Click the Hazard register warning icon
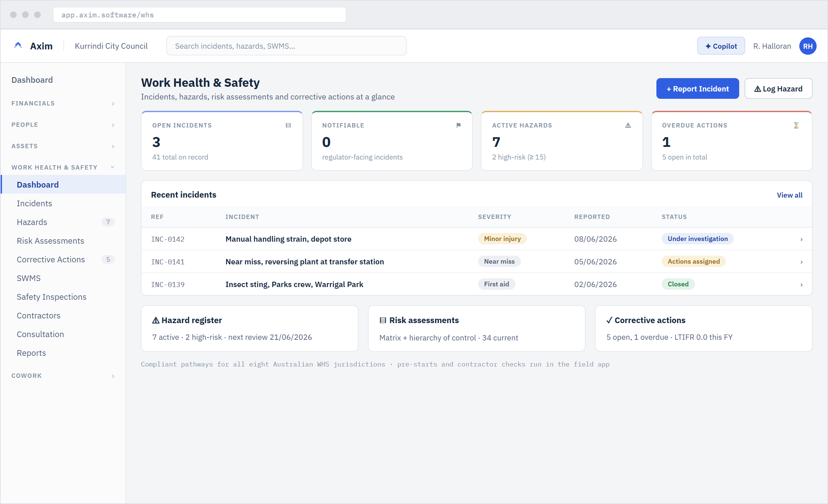This screenshot has height=504, width=828. point(156,320)
